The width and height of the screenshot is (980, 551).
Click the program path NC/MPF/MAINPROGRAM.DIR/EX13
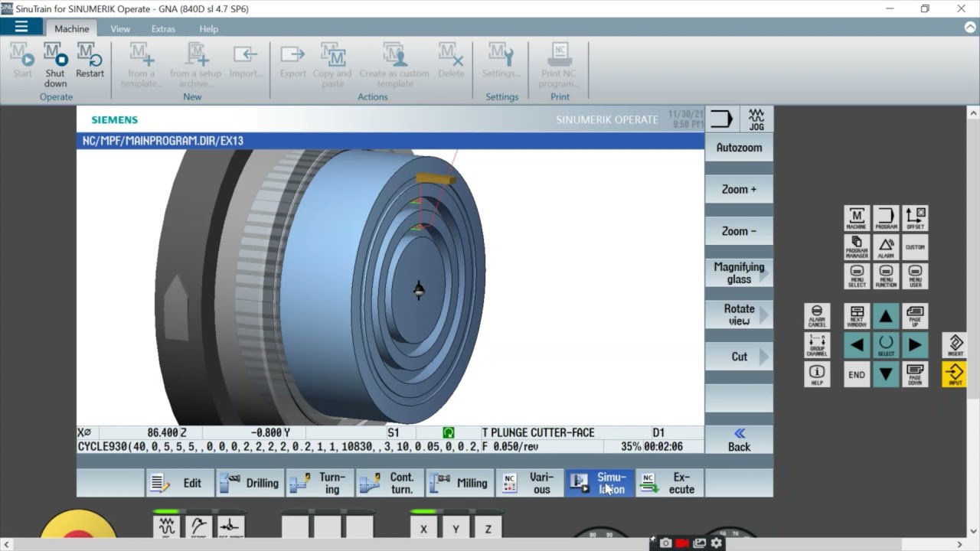point(163,141)
